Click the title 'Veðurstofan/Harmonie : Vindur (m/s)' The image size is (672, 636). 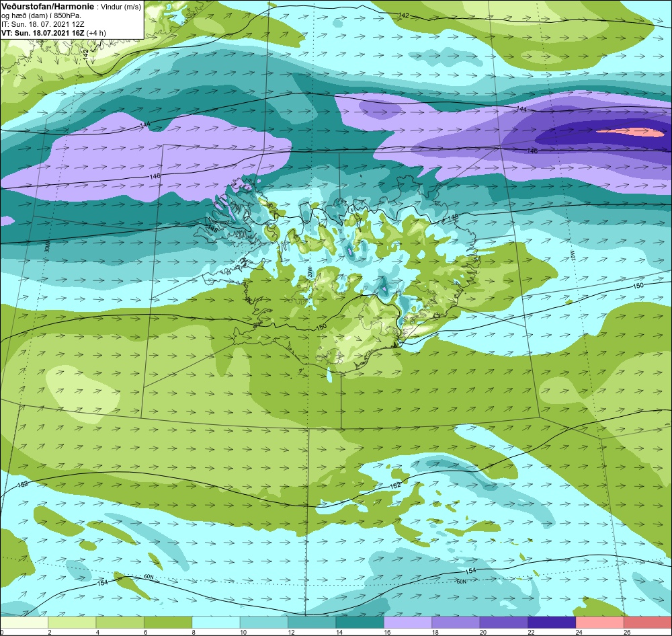tap(71, 7)
